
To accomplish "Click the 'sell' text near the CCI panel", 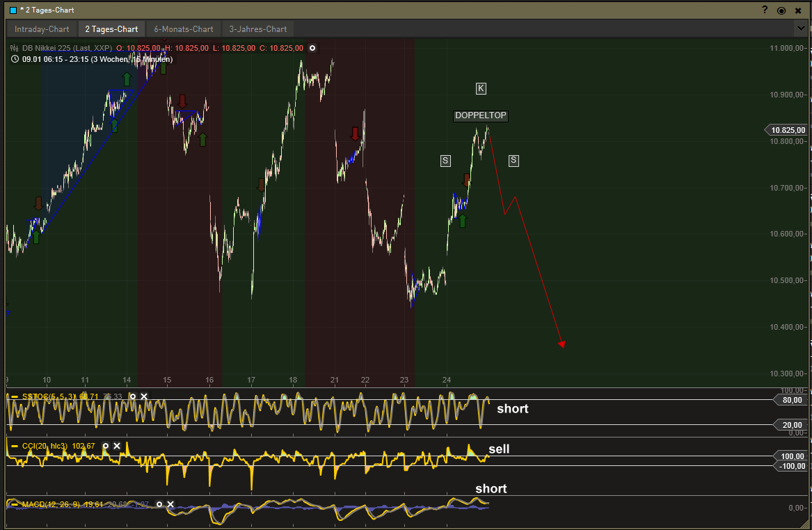I will coord(499,449).
